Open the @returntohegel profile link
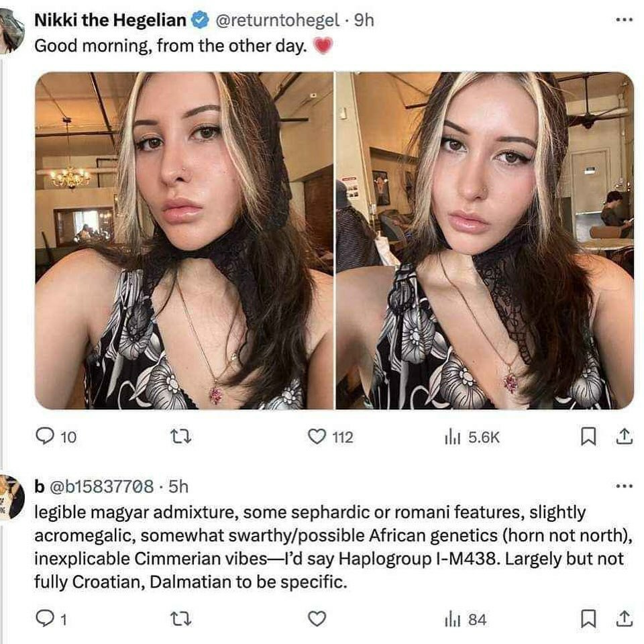The image size is (644, 644). click(x=277, y=20)
